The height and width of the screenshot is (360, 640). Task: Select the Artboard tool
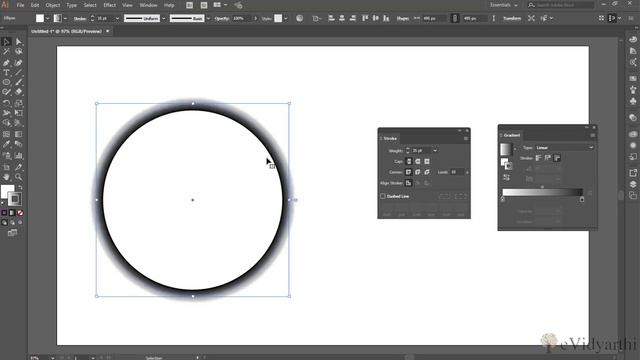coord(6,167)
